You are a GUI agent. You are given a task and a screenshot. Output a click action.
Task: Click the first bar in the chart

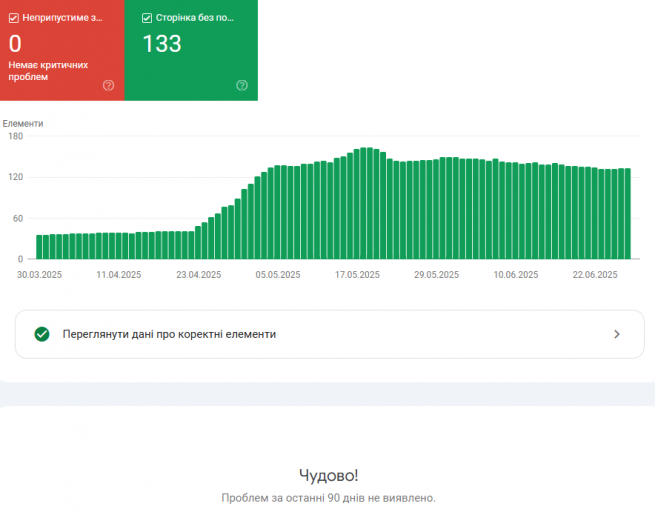(39, 247)
